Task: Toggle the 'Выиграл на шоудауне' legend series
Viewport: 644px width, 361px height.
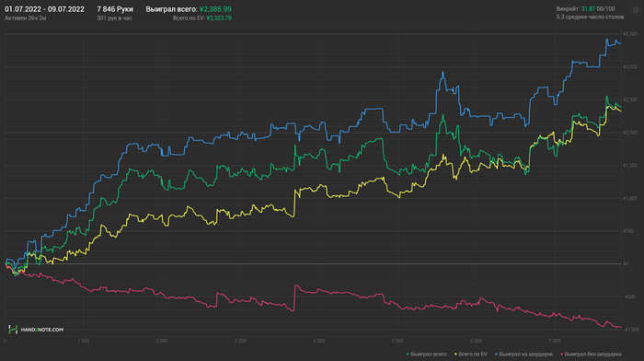Action: click(x=523, y=354)
